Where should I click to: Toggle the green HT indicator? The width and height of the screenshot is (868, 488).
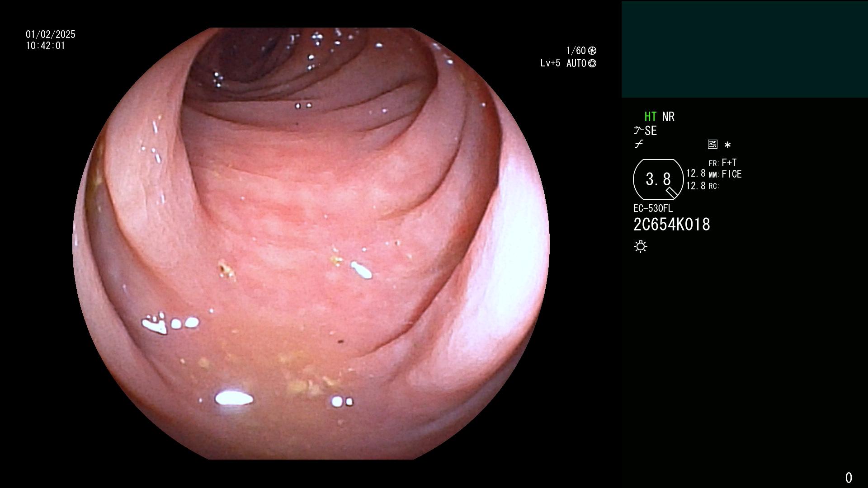(650, 117)
